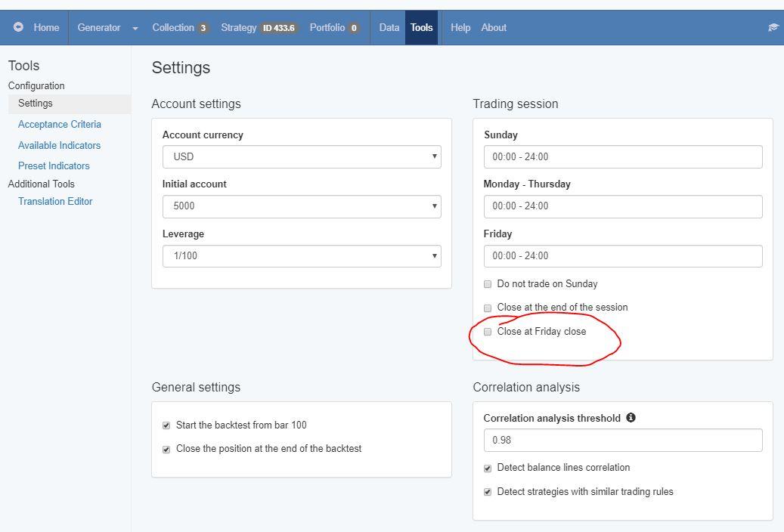Go to Translation Editor link

[55, 202]
